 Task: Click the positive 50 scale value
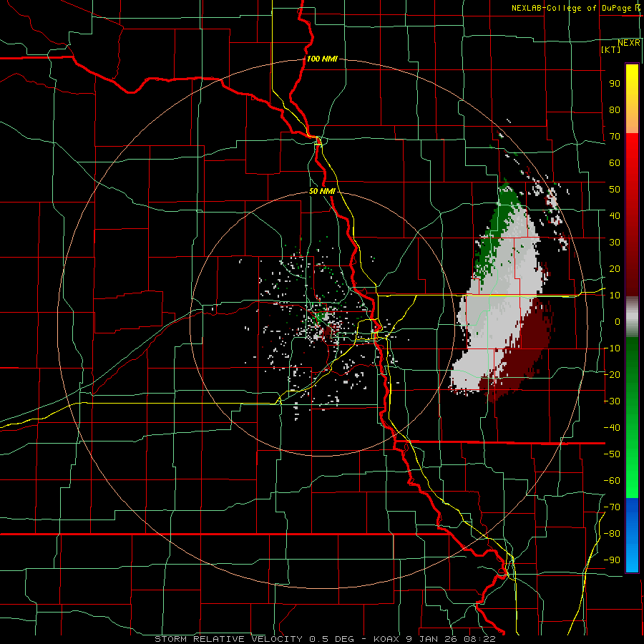(615, 190)
